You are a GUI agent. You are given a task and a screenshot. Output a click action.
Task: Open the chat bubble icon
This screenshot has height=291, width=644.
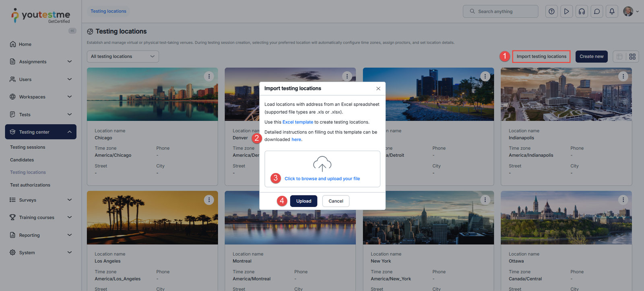(597, 12)
